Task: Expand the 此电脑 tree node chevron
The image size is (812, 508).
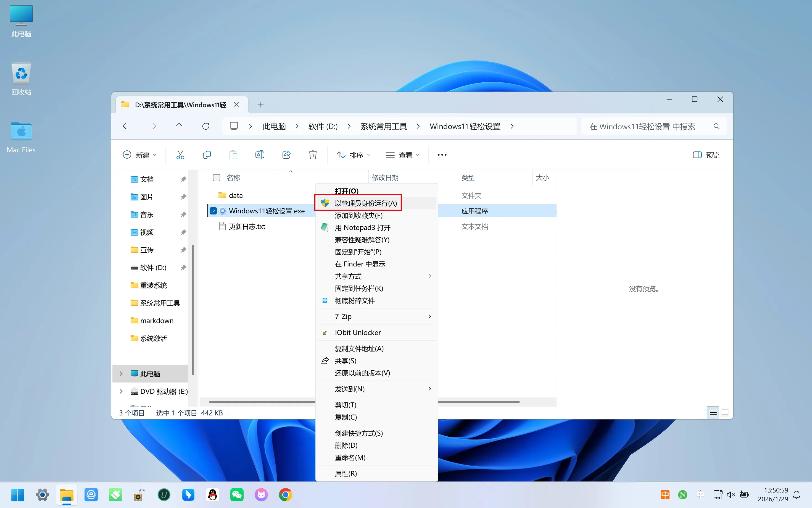Action: click(x=121, y=374)
